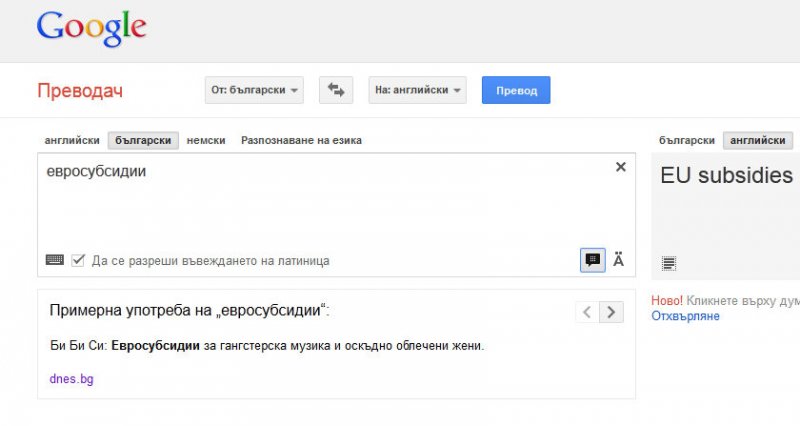Click the 'Отхвърляне' dismiss link
Viewport: 800px width, 426px height.
[685, 316]
